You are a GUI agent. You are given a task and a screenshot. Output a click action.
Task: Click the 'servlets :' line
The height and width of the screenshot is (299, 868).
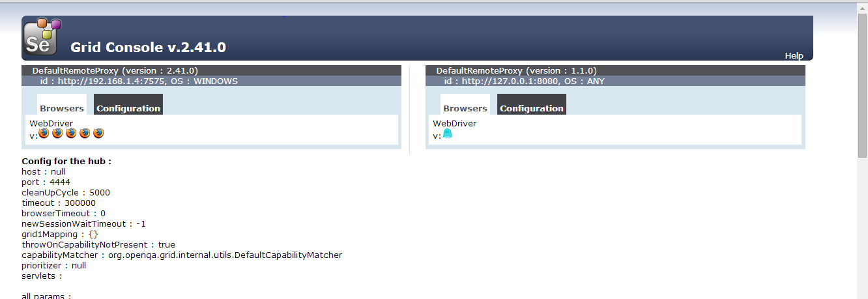[42, 276]
